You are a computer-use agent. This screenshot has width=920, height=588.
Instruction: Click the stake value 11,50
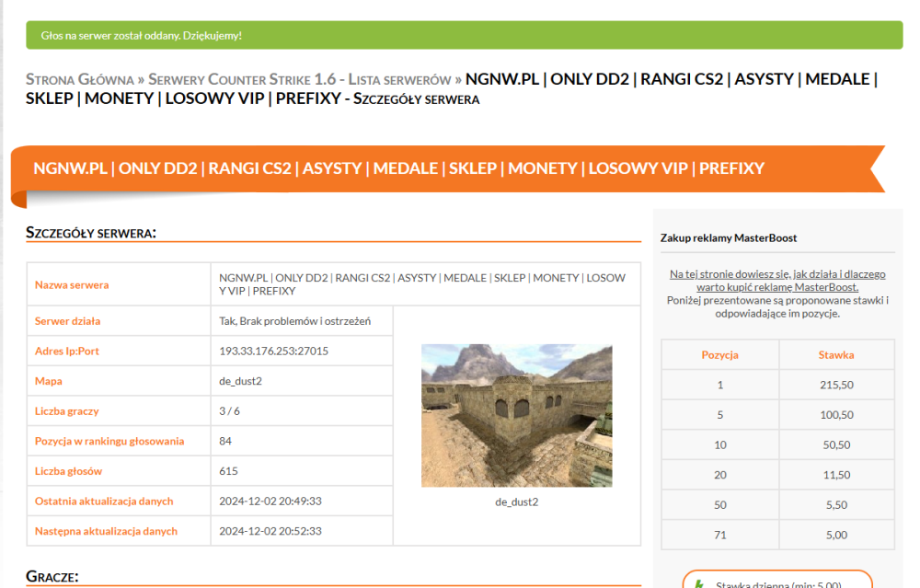pyautogui.click(x=836, y=475)
